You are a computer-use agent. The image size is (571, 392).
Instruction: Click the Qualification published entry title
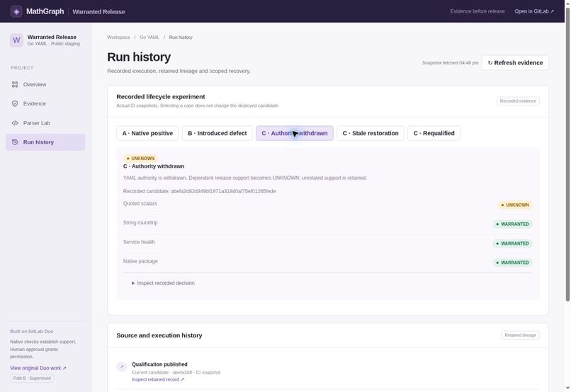click(159, 364)
